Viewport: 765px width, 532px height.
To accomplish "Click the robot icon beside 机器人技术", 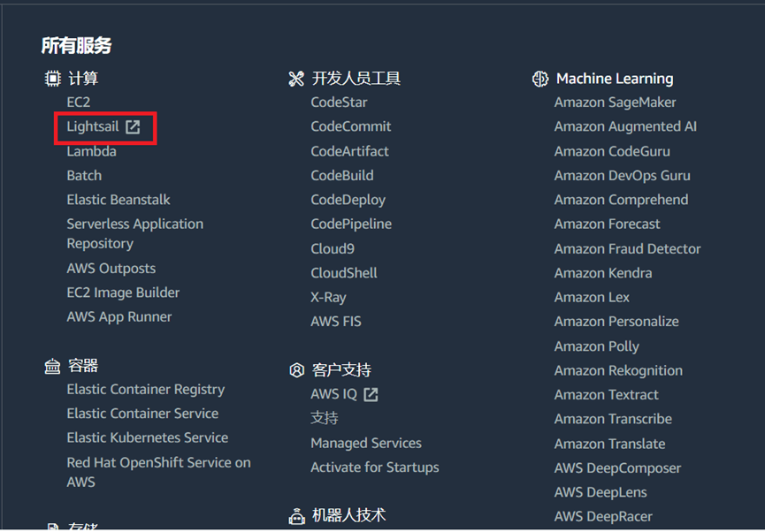I will click(296, 516).
